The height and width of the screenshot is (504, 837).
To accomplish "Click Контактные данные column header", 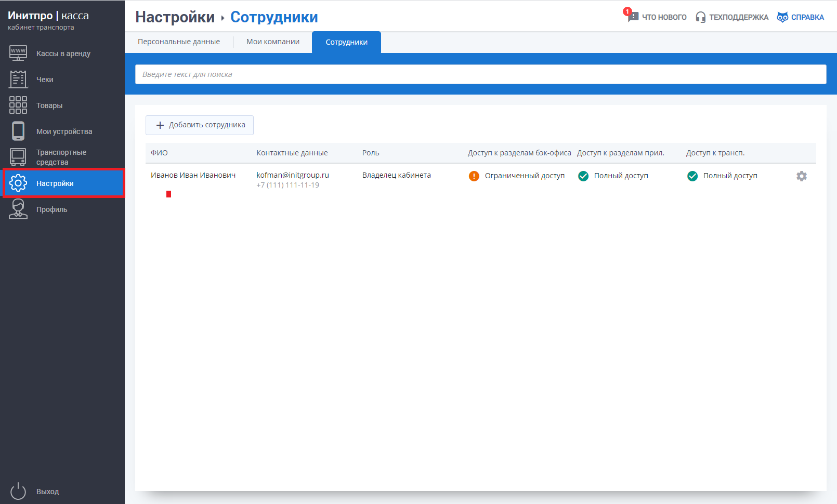I will click(292, 153).
